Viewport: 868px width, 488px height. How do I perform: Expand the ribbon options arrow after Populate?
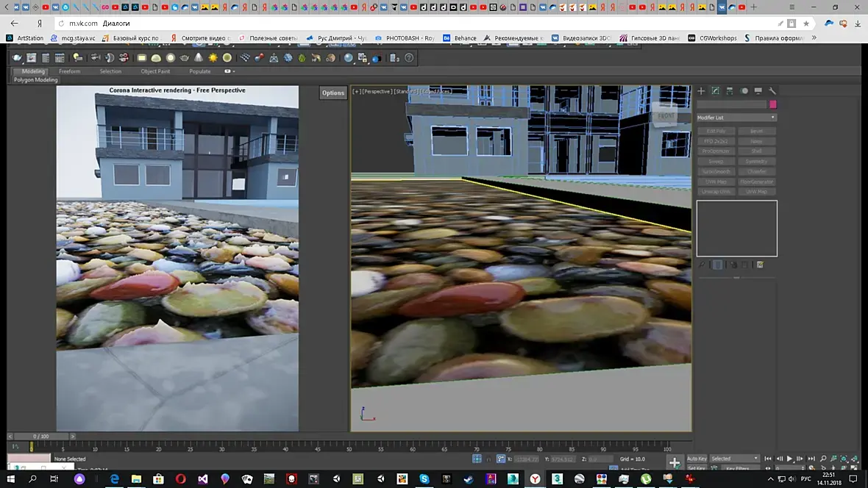[x=229, y=71]
